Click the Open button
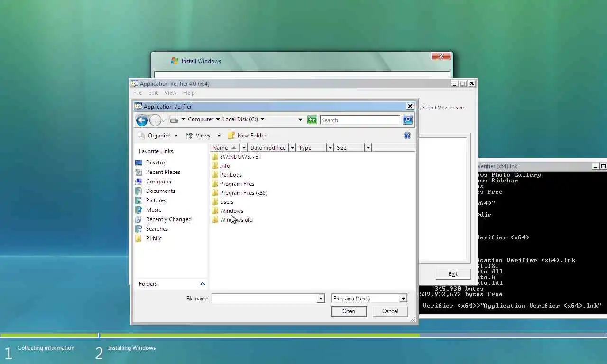Screen dimensions: 607x364 [349, 311]
